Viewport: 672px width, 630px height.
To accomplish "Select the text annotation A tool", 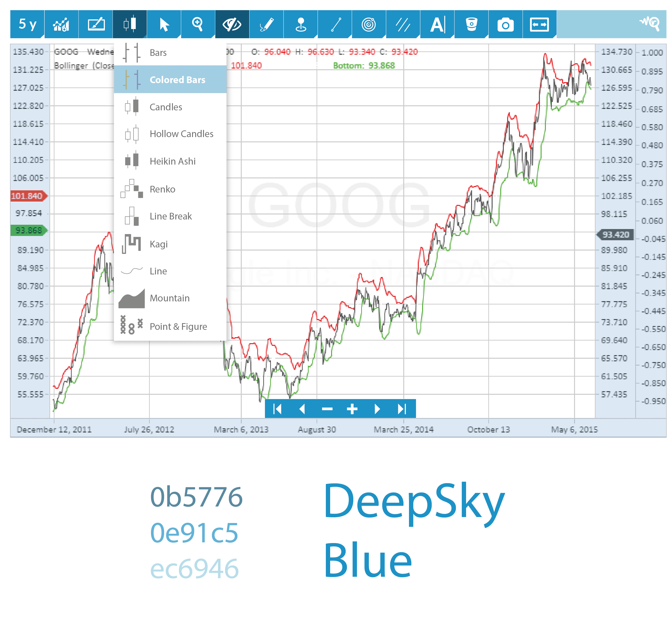I will click(437, 24).
